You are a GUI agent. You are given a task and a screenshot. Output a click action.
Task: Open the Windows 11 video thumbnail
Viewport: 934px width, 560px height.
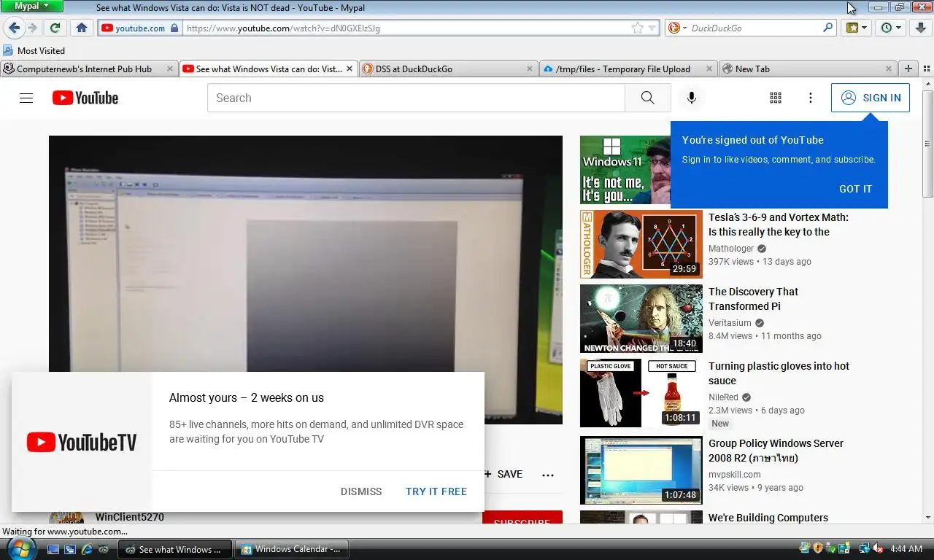pos(625,170)
